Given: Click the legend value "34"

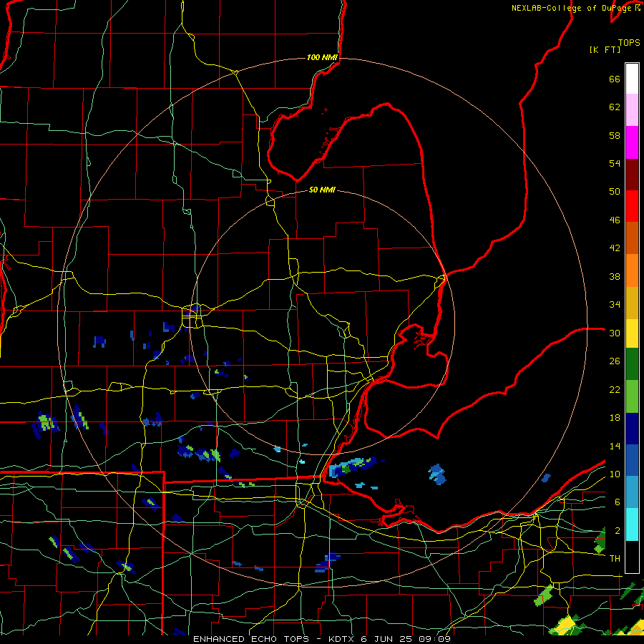Looking at the screenshot, I should click(615, 305).
